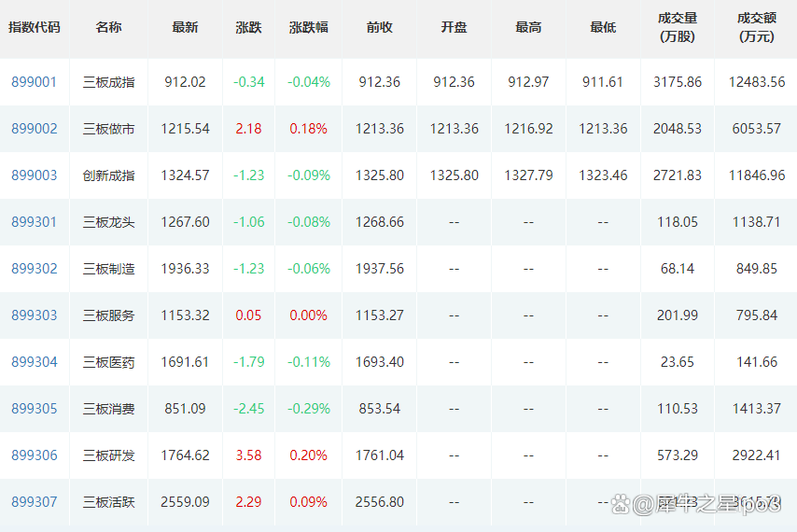
Task: Open index code 899301 link
Action: point(34,222)
